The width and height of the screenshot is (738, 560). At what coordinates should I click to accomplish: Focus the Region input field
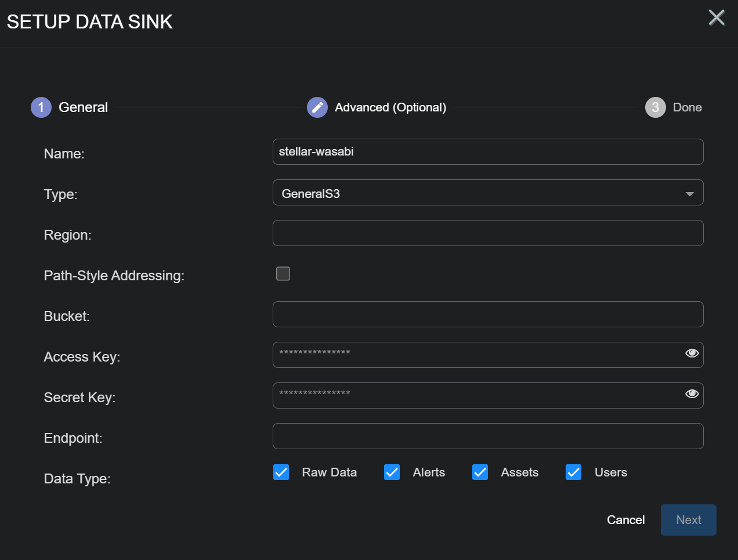click(487, 233)
